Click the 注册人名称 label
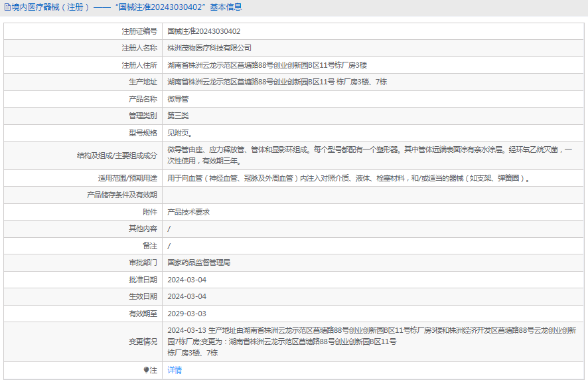Image resolution: width=588 pixels, height=384 pixels. (x=139, y=48)
